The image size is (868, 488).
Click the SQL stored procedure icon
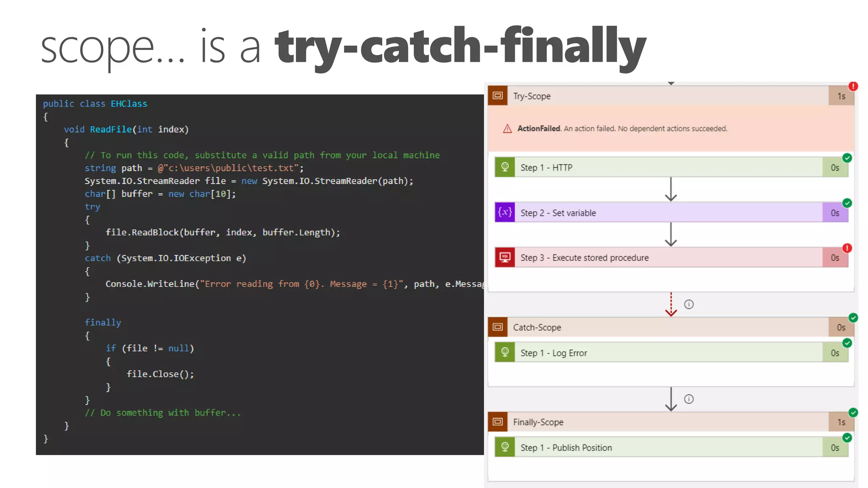click(x=505, y=258)
